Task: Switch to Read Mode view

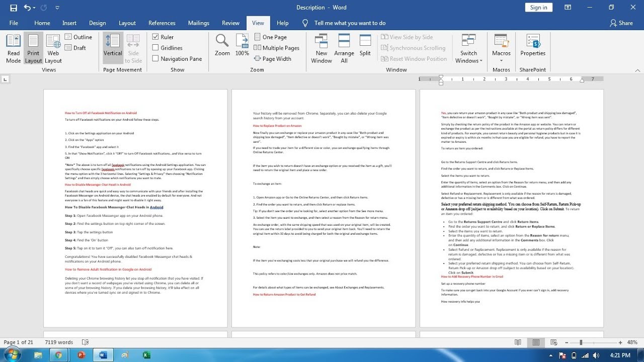Action: tap(14, 49)
